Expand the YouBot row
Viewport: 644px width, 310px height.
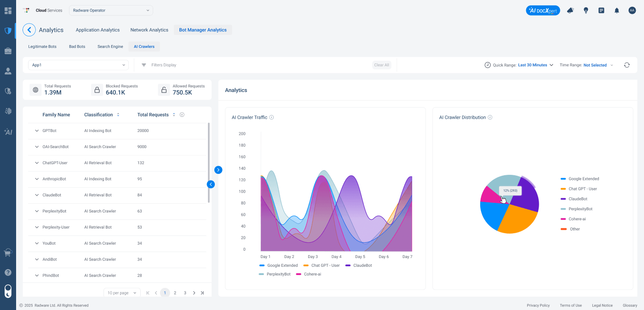tap(37, 243)
